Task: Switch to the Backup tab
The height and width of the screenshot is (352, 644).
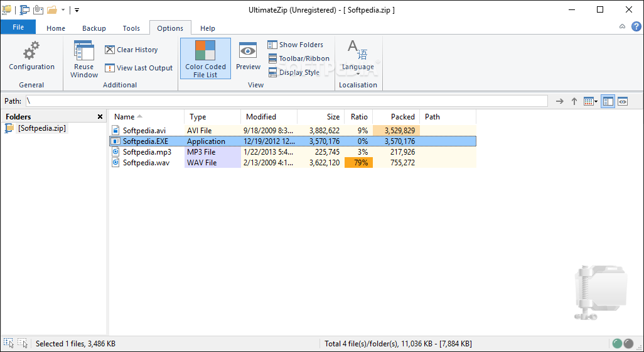Action: (94, 28)
